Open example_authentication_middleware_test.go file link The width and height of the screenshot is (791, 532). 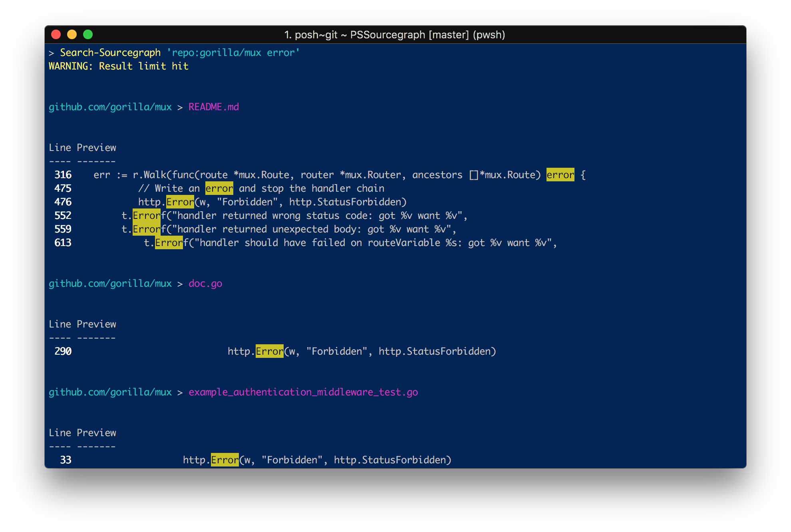pos(303,392)
